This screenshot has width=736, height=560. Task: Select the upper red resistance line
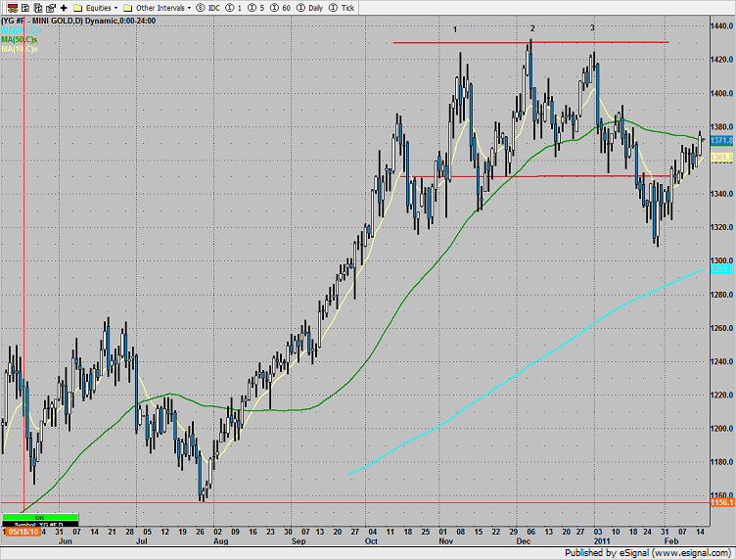point(530,43)
